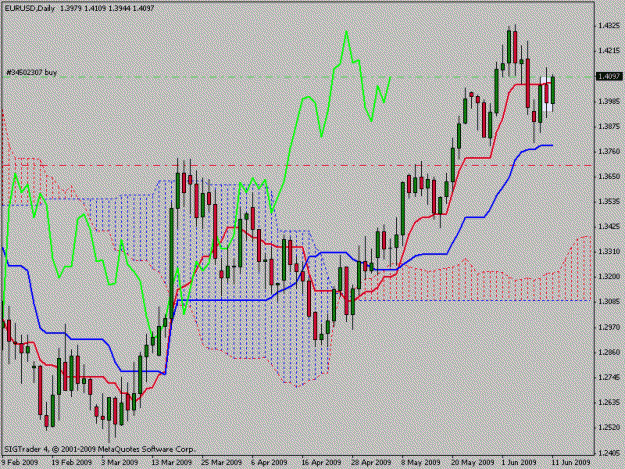Image resolution: width=625 pixels, height=469 pixels.
Task: Click the 1.2860 price axis label
Action: 609,352
